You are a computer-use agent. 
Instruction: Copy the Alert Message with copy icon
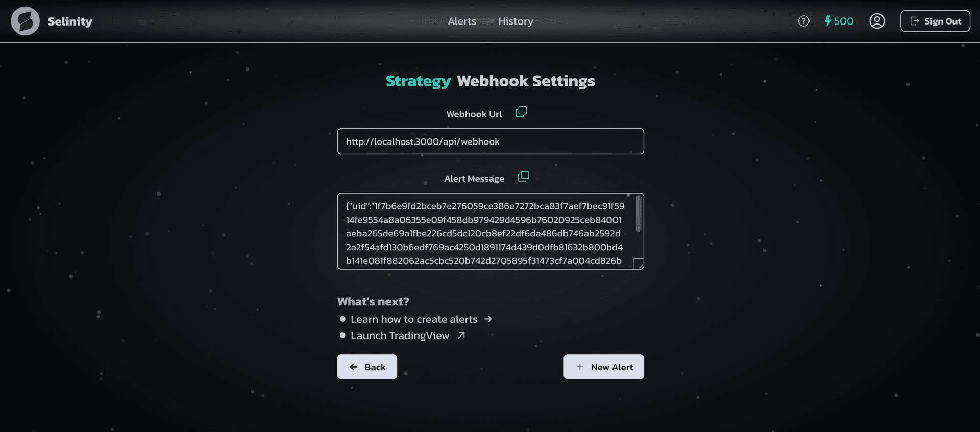524,176
